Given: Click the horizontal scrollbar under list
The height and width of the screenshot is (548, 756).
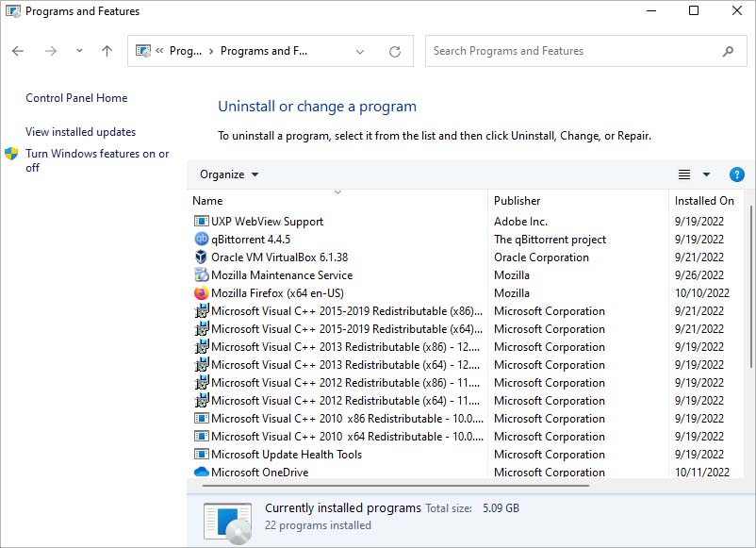Looking at the screenshot, I should coord(396,486).
